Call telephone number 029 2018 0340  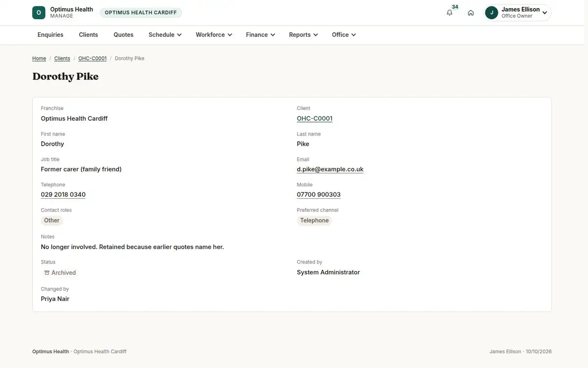pyautogui.click(x=63, y=195)
